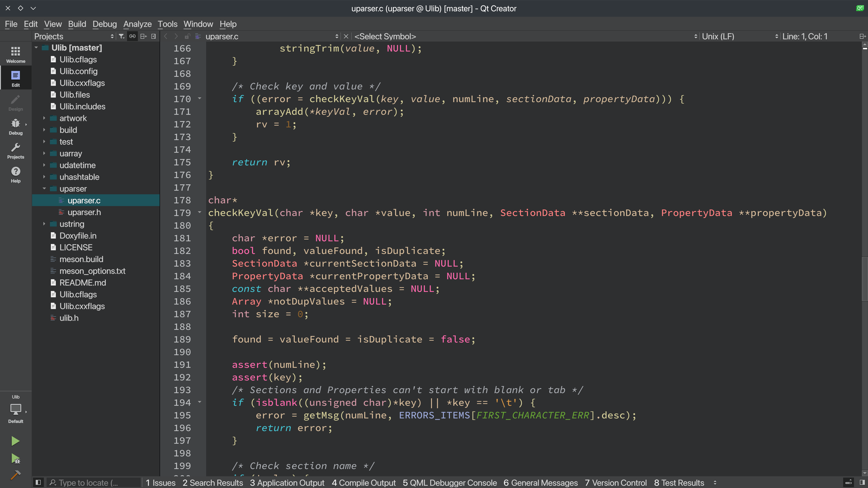
Task: Expand the ustring folder
Action: (x=44, y=224)
